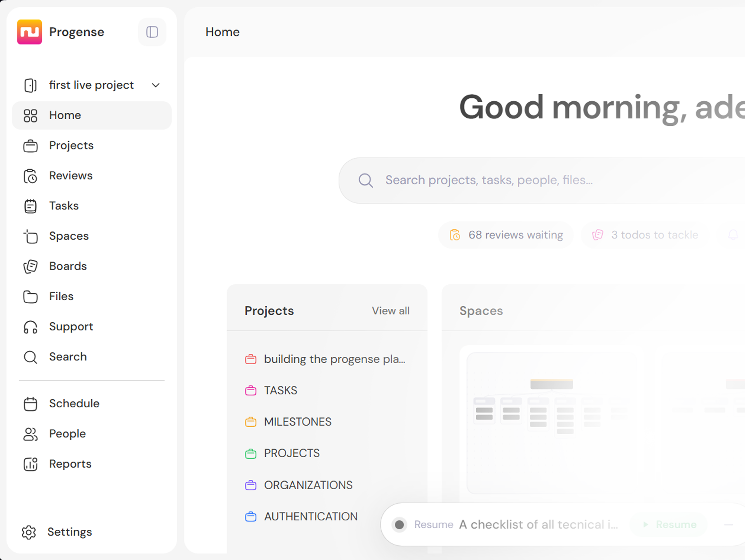Click the Home breadcrumb title
The width and height of the screenshot is (745, 560).
click(223, 32)
